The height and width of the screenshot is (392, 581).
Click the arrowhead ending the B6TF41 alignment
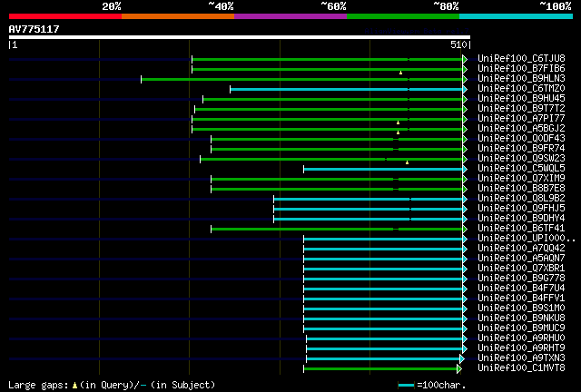(465, 230)
